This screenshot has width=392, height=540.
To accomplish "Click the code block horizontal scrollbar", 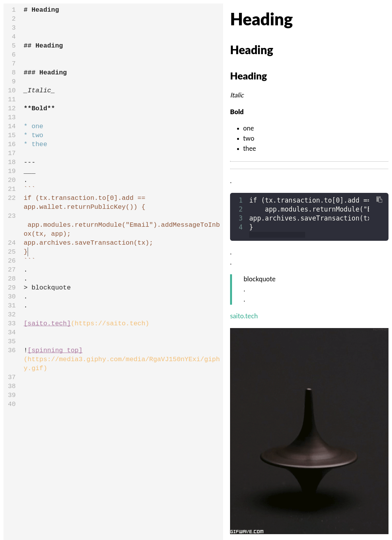I will (x=277, y=235).
